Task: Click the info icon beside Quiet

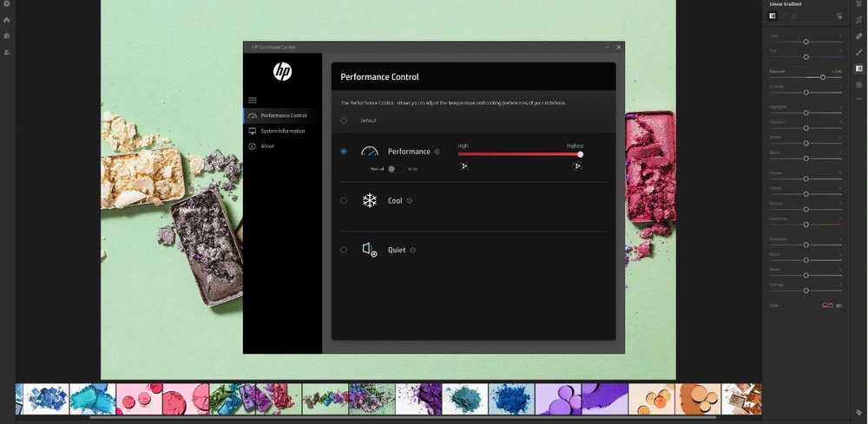Action: click(x=413, y=251)
